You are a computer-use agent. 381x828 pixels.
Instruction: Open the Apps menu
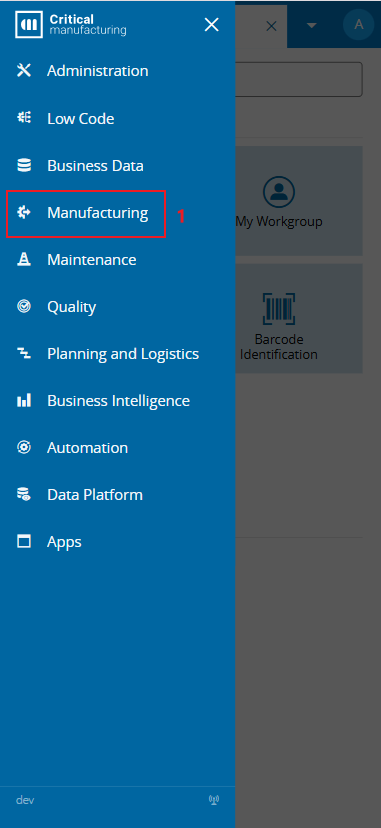tap(64, 542)
